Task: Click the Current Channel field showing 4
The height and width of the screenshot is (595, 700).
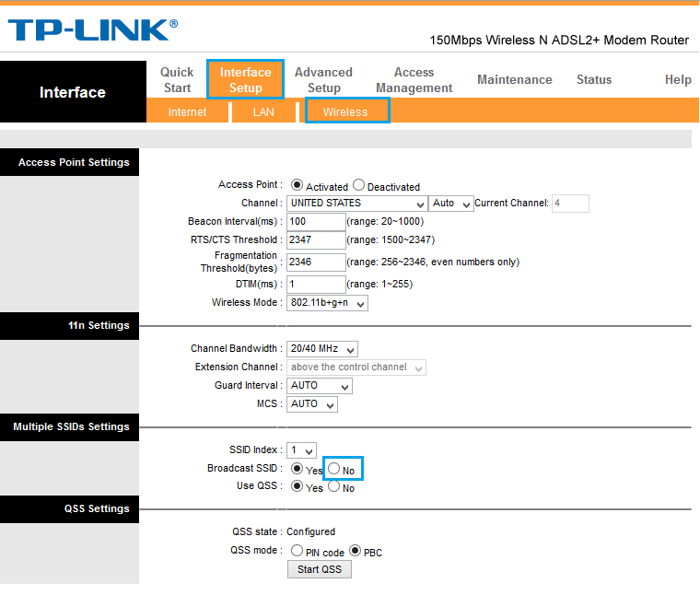Action: 570,204
